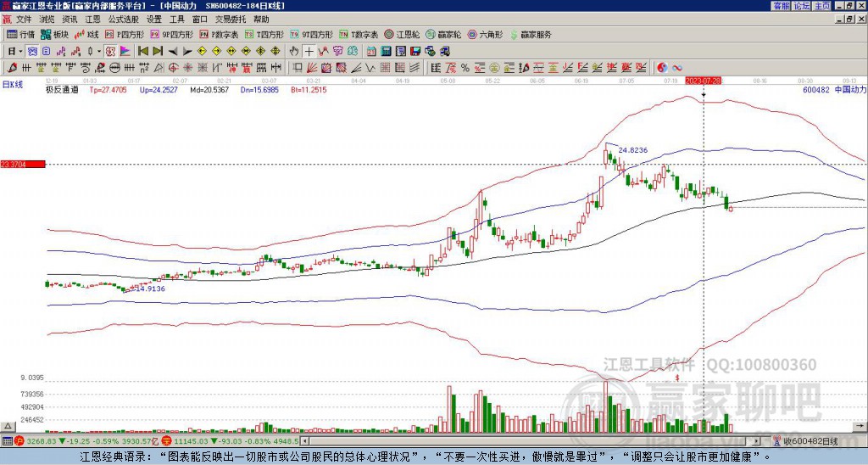This screenshot has width=868, height=465.
Task: Open the 江恩 menu
Action: [x=92, y=19]
